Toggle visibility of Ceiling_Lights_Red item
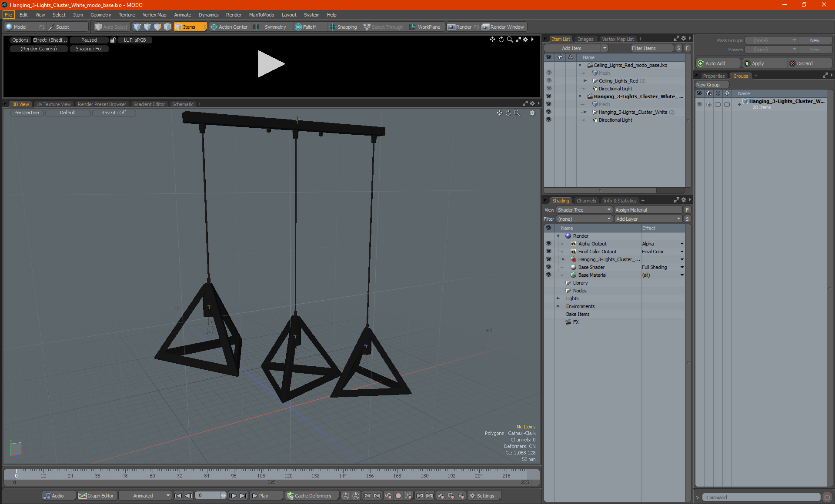The width and height of the screenshot is (835, 504). pyautogui.click(x=549, y=80)
